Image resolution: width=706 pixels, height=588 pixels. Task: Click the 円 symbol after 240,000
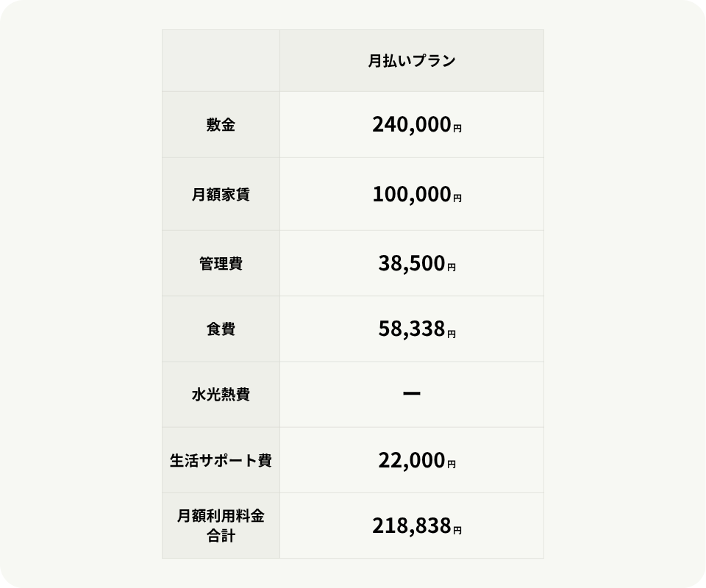click(x=457, y=129)
